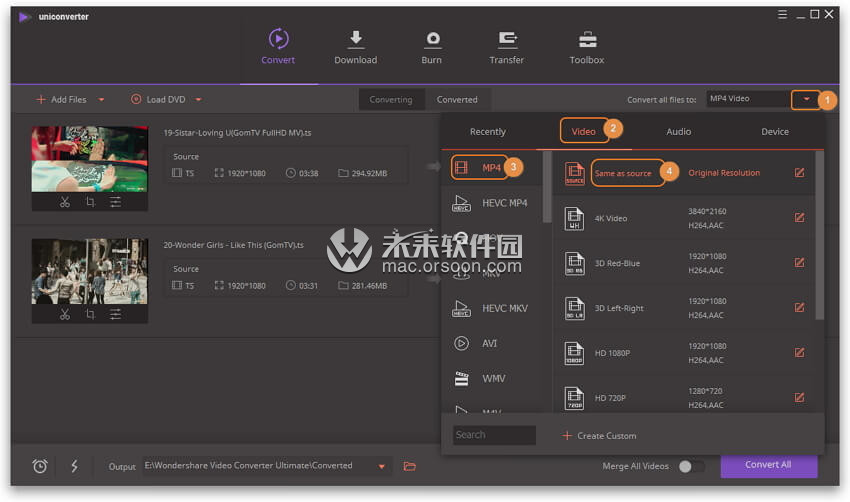
Task: Crop the Sistar Loving U video
Action: tap(91, 202)
